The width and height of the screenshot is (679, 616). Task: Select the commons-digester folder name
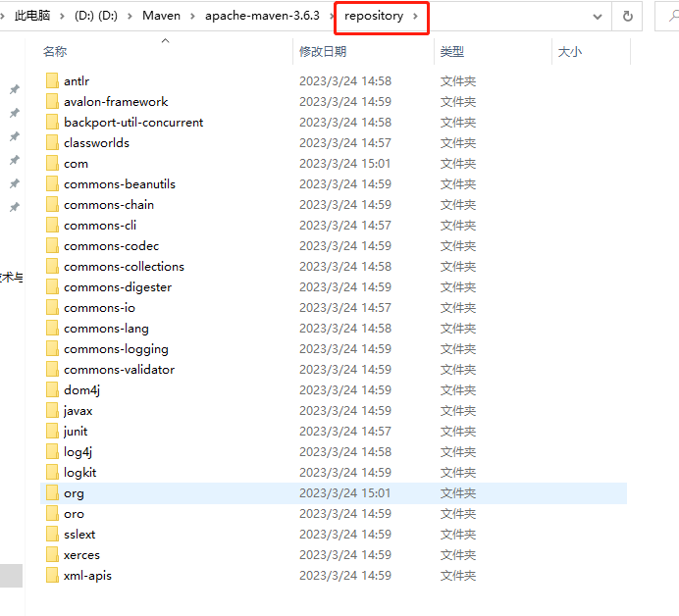tap(118, 287)
